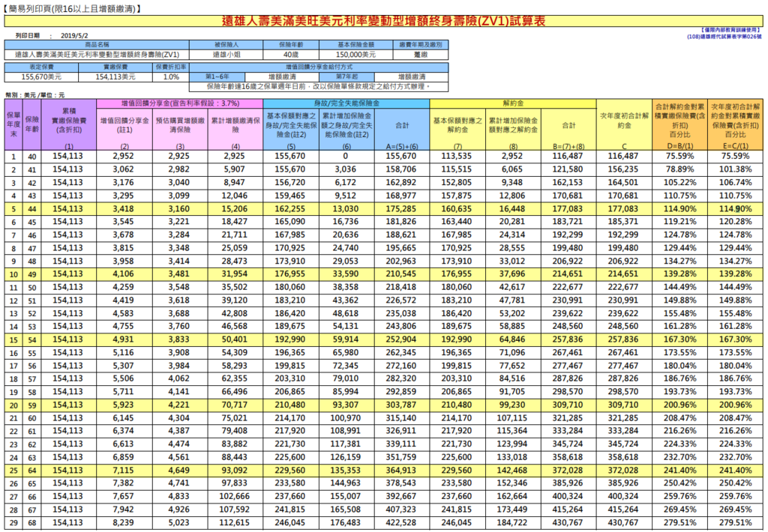Click the 被保險人 header cell
The image size is (768, 532).
pos(226,44)
